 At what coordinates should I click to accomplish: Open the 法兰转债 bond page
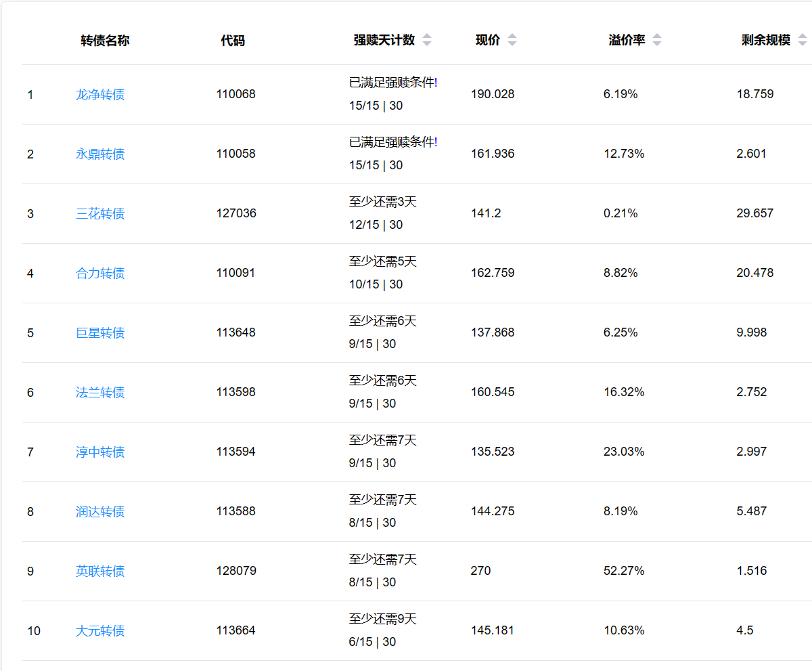pyautogui.click(x=100, y=393)
